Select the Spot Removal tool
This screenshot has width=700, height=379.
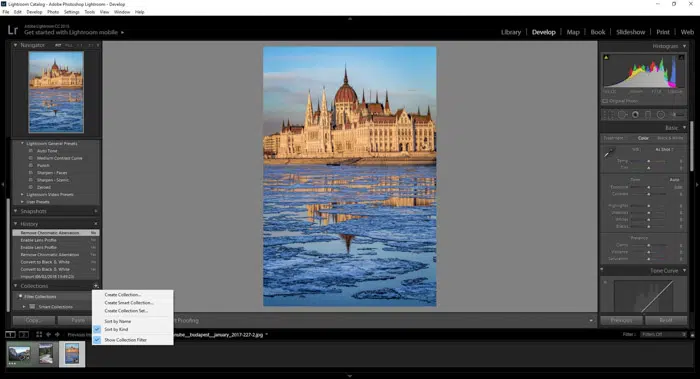(x=621, y=115)
